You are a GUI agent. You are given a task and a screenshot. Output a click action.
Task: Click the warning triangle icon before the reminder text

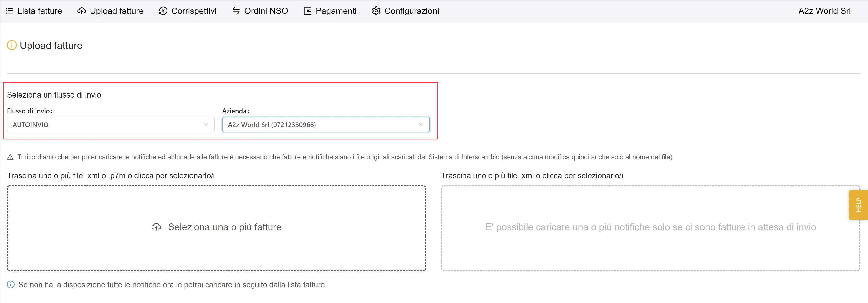10,157
